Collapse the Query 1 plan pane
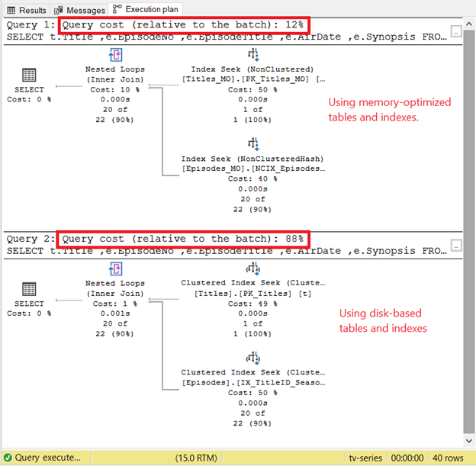 point(456,31)
